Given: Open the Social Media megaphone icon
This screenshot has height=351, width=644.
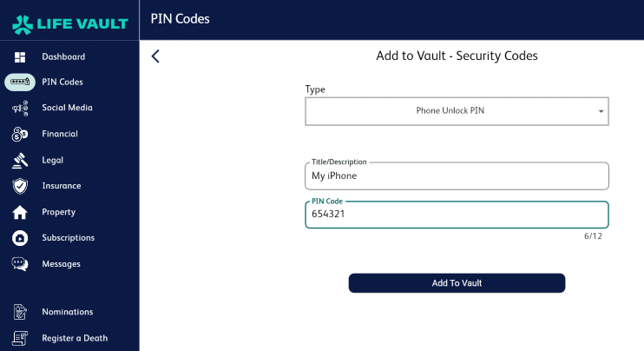Looking at the screenshot, I should [x=20, y=108].
